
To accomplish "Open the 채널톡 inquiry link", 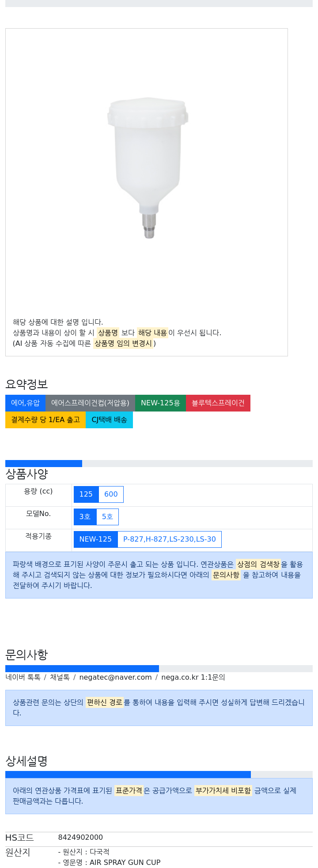I will (x=60, y=677).
